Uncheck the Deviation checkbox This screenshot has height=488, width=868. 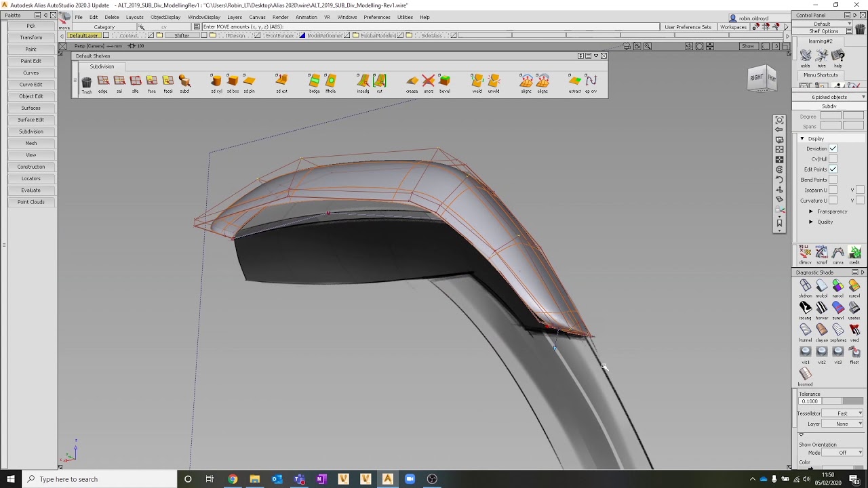(x=833, y=148)
